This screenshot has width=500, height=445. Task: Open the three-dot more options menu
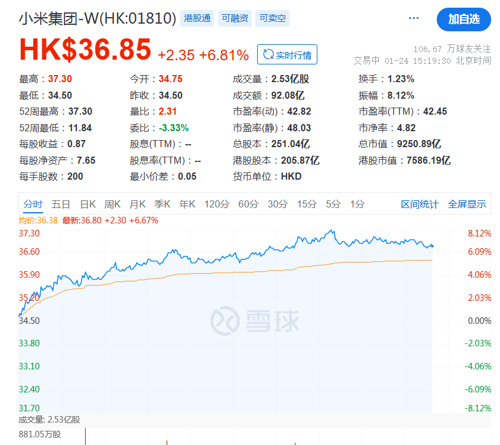414,18
